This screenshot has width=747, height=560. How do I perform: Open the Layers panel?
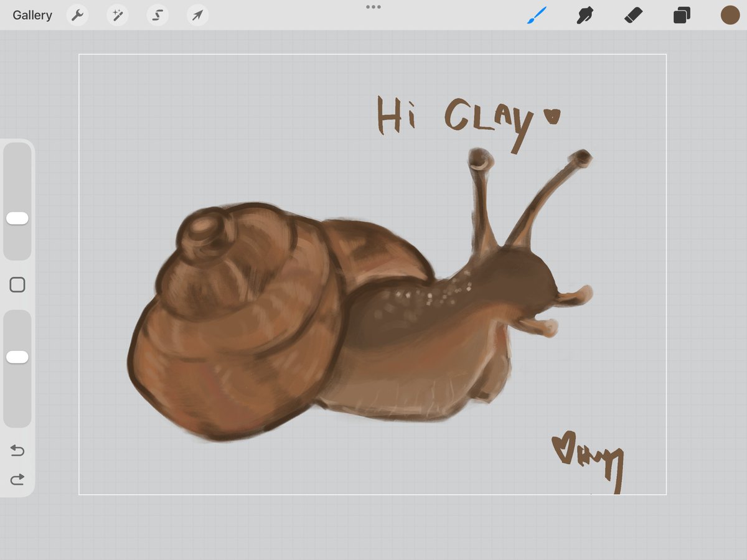tap(682, 15)
